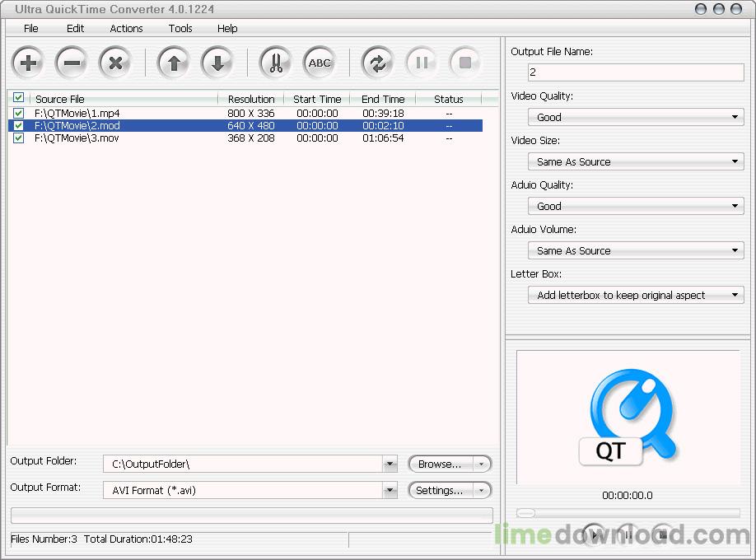This screenshot has height=560, width=756.
Task: Uncheck the 1.mp4 file checkbox
Action: click(19, 113)
